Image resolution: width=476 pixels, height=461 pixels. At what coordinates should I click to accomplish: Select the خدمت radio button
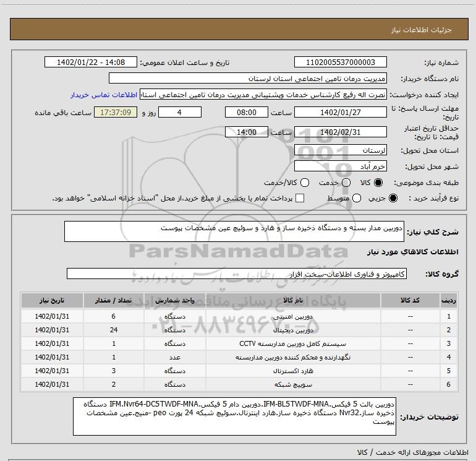[346, 183]
